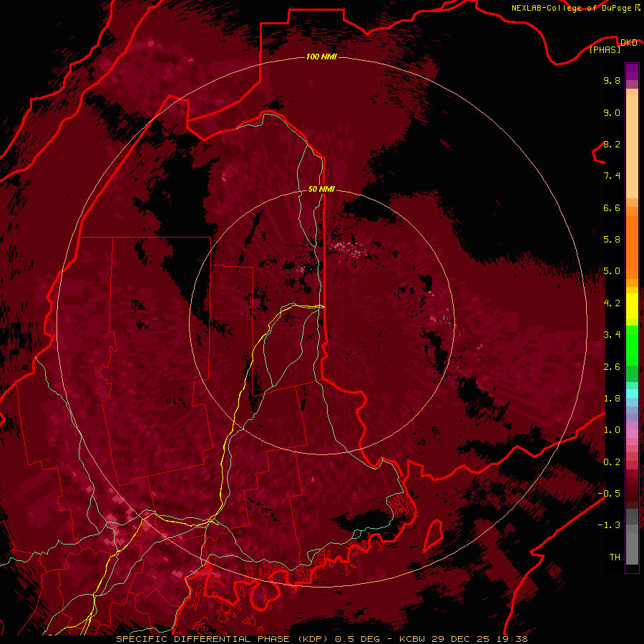The height and width of the screenshot is (644, 644).
Task: Click the 2.6 scale label
Action: click(x=612, y=367)
